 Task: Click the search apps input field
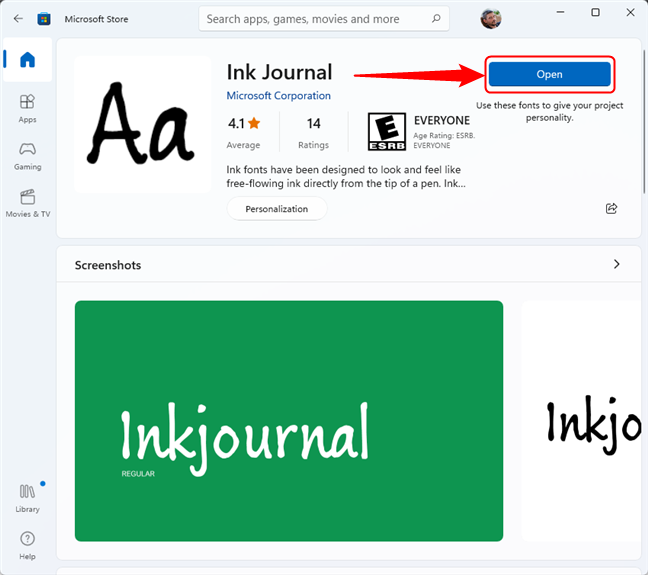[x=324, y=19]
